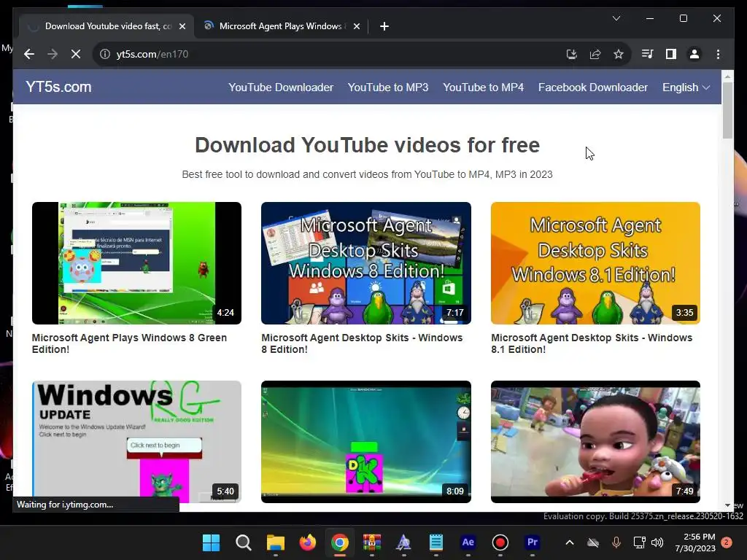Open WinRAR from the taskbar
The height and width of the screenshot is (560, 747).
click(371, 542)
